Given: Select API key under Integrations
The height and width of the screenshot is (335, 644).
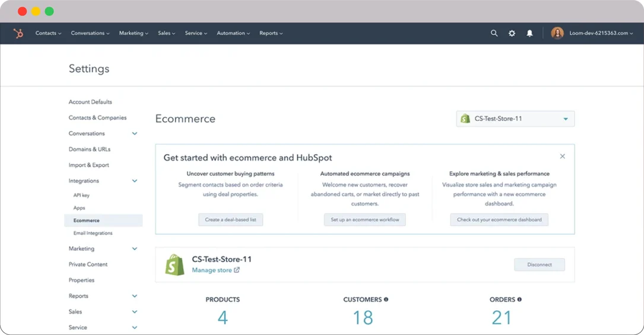Looking at the screenshot, I should pyautogui.click(x=81, y=195).
